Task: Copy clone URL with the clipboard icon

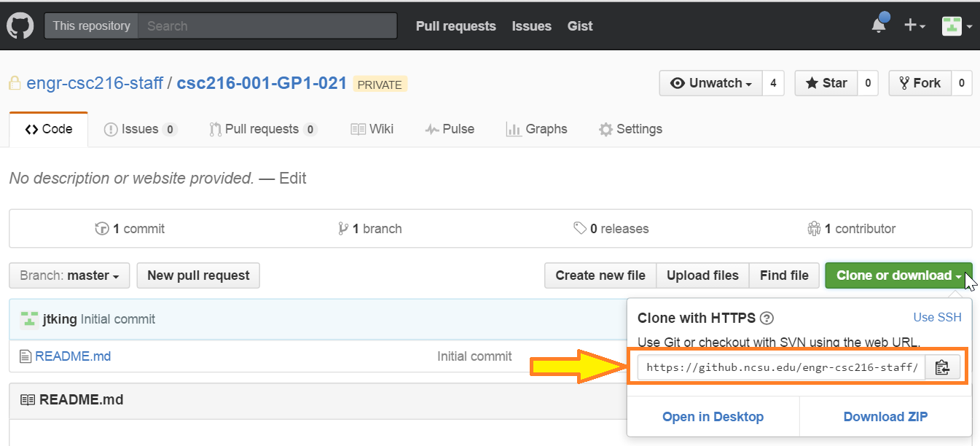Action: tap(943, 367)
